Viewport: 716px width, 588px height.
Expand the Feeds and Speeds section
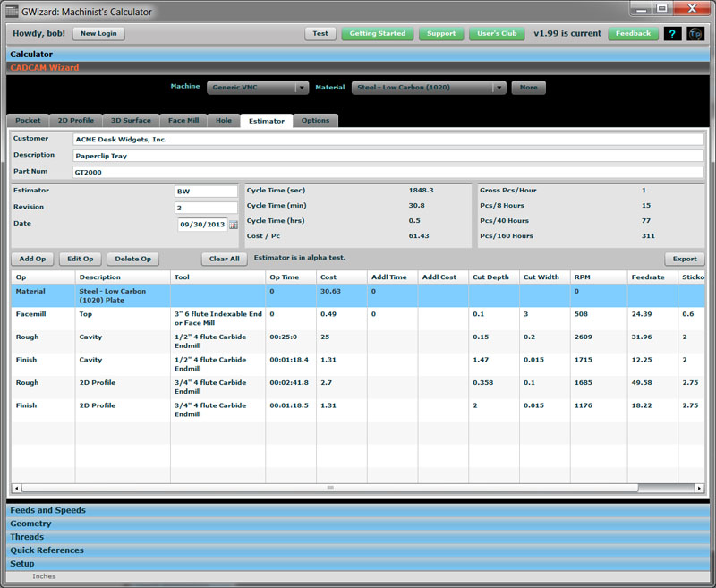pos(47,510)
